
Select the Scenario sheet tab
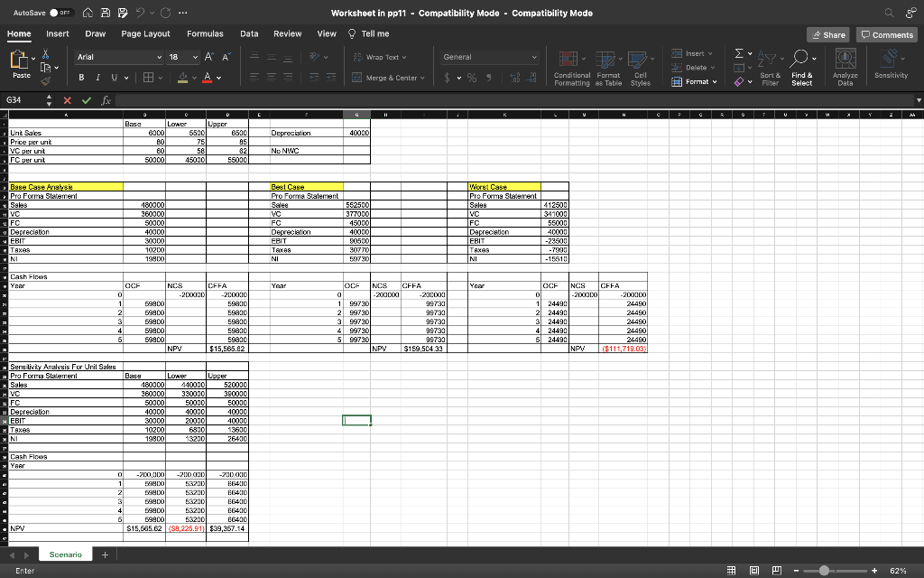click(x=63, y=554)
